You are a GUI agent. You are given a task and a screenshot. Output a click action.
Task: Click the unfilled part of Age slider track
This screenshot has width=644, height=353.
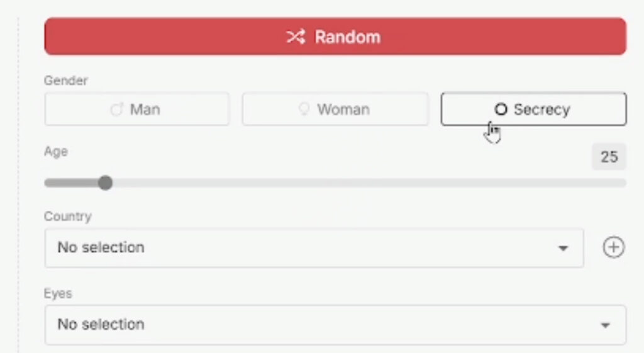pos(365,183)
